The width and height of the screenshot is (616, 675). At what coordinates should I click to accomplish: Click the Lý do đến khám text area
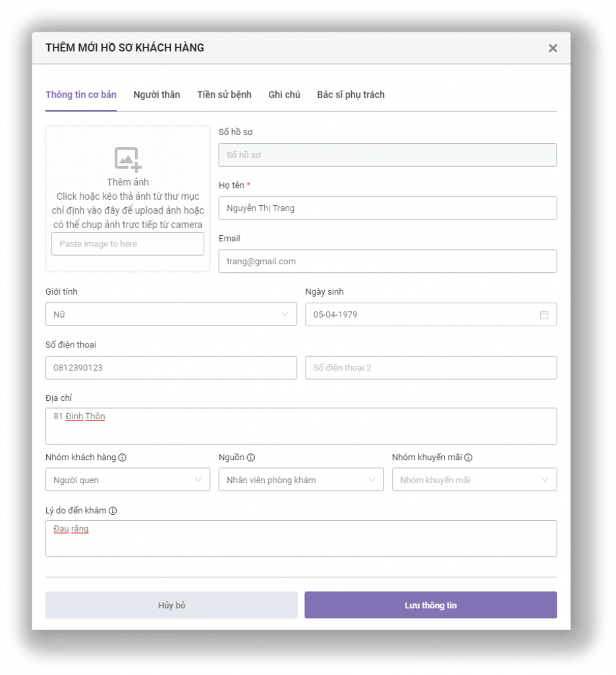point(301,539)
